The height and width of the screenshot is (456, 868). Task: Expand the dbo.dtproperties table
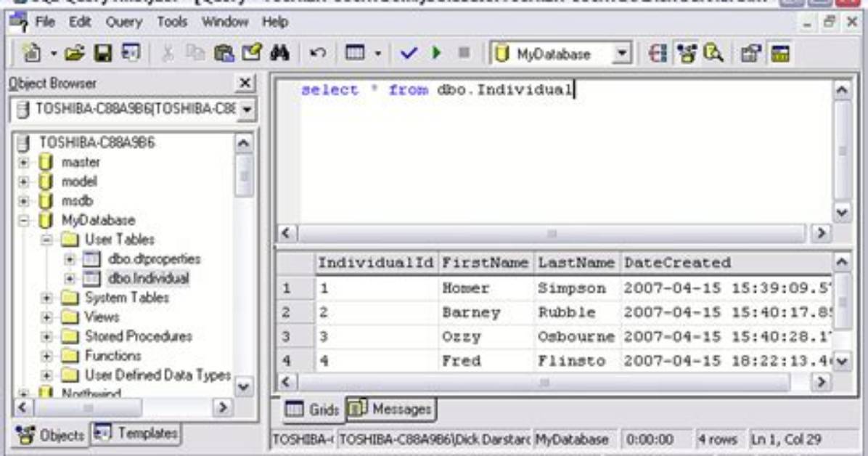click(x=70, y=259)
